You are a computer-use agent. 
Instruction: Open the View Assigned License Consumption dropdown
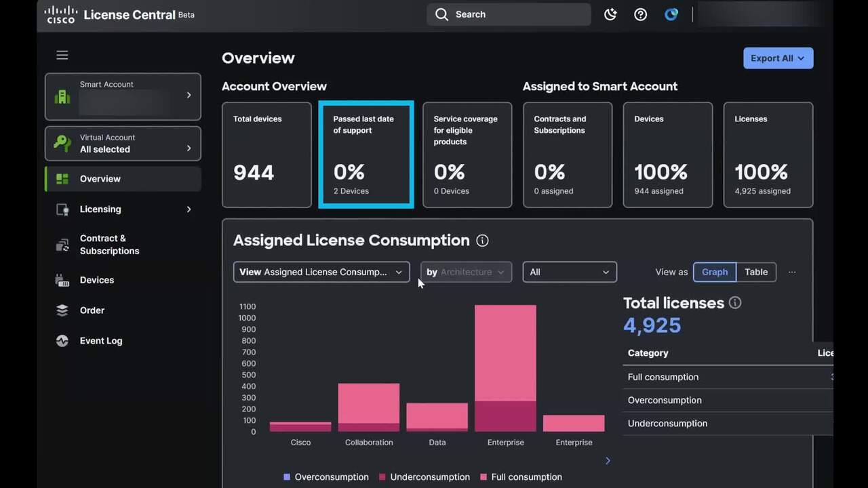point(321,272)
